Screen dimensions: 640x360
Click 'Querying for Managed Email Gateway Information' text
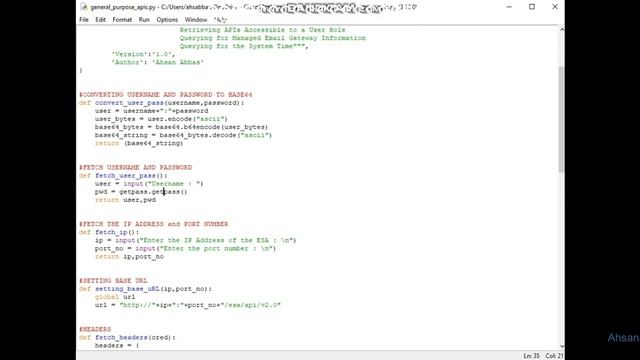tap(273, 38)
